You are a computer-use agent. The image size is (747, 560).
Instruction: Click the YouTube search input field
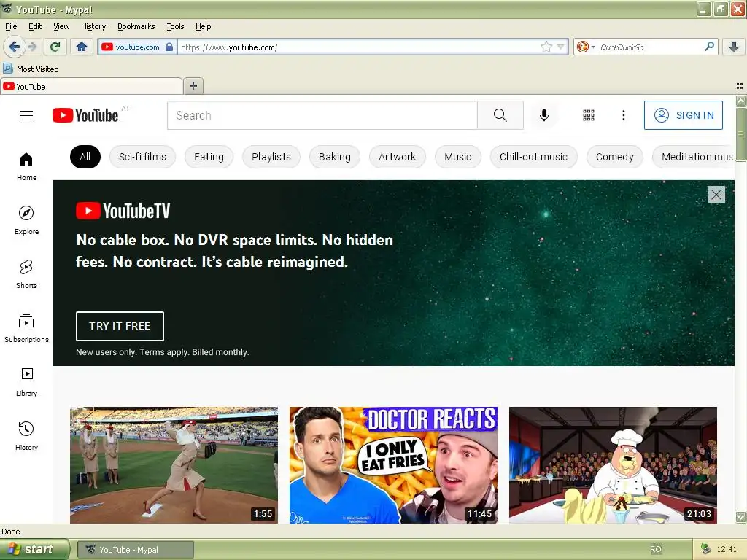point(322,115)
